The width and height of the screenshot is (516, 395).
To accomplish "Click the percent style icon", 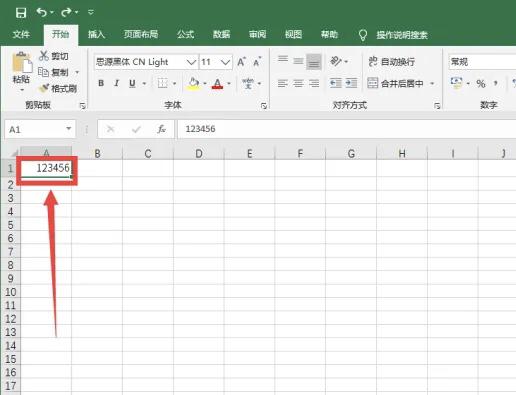I will tap(481, 84).
